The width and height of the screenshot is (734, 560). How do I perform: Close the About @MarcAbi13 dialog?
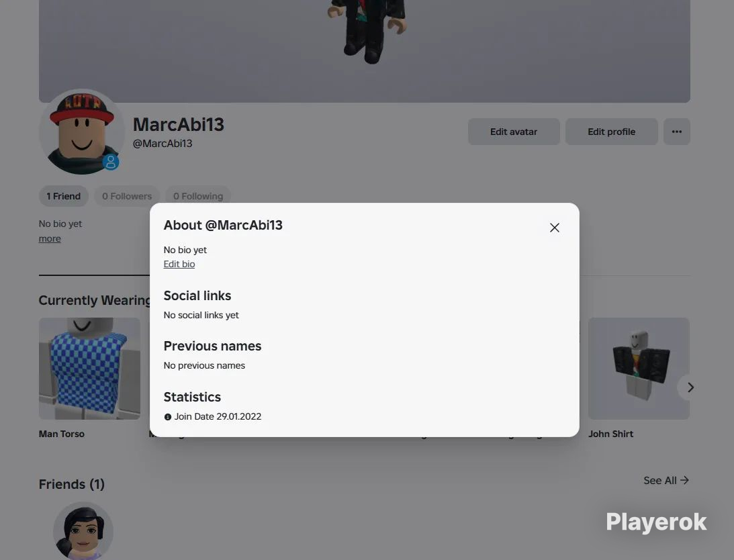(554, 228)
